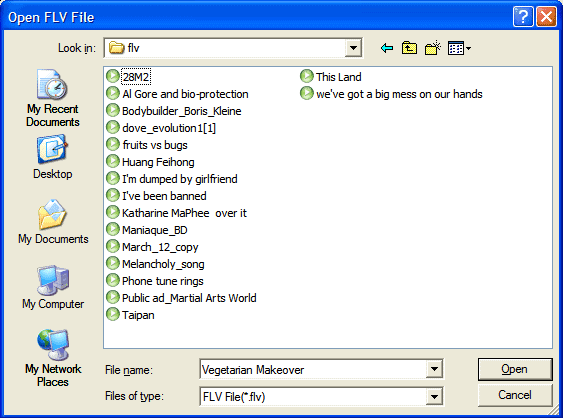Open the View menu icon
Viewport: 566px width, 418px height.
coord(459,48)
